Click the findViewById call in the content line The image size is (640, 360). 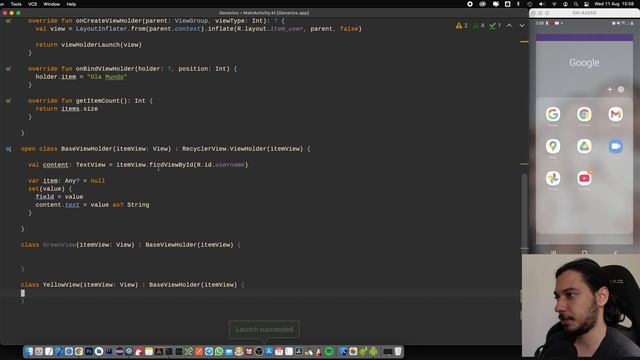coord(171,165)
